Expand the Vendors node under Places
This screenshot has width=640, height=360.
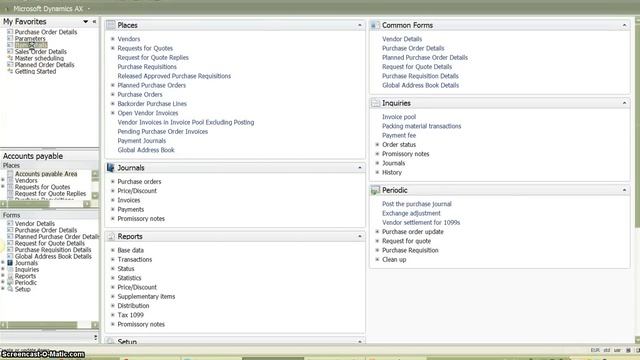(x=113, y=39)
